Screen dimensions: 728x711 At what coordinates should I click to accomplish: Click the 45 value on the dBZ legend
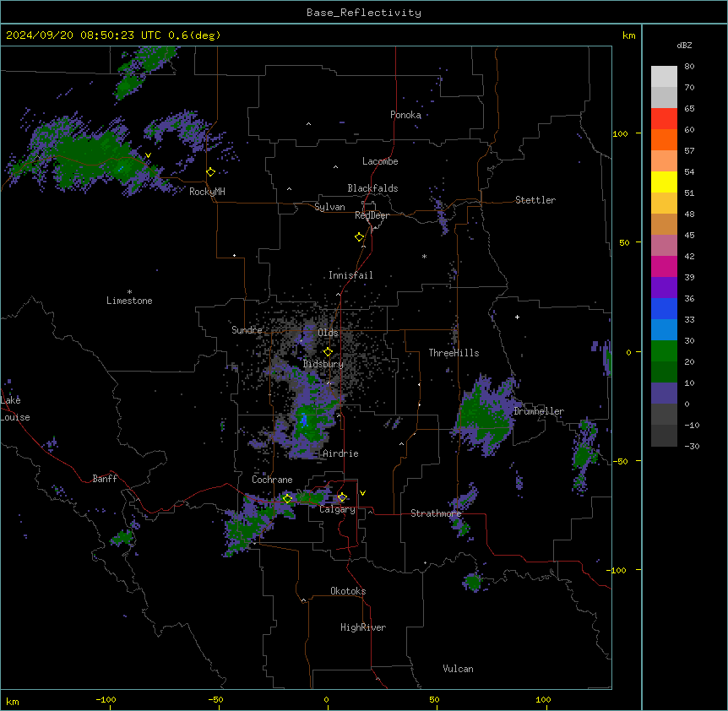point(689,236)
